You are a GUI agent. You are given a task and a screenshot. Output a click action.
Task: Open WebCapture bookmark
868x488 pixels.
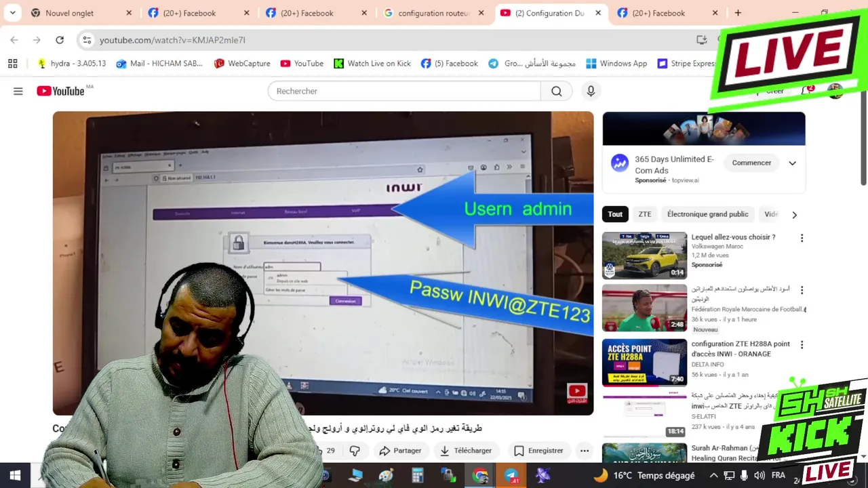(x=242, y=63)
